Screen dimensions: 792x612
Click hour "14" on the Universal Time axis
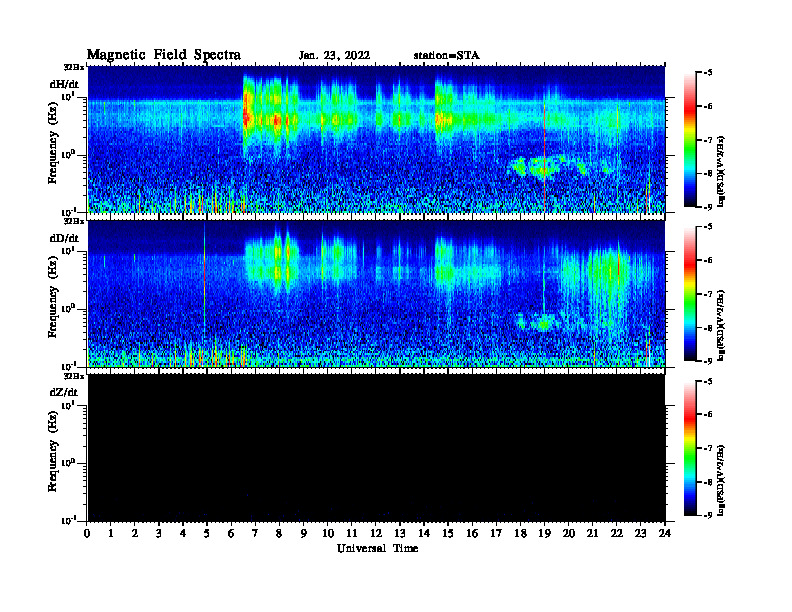424,533
